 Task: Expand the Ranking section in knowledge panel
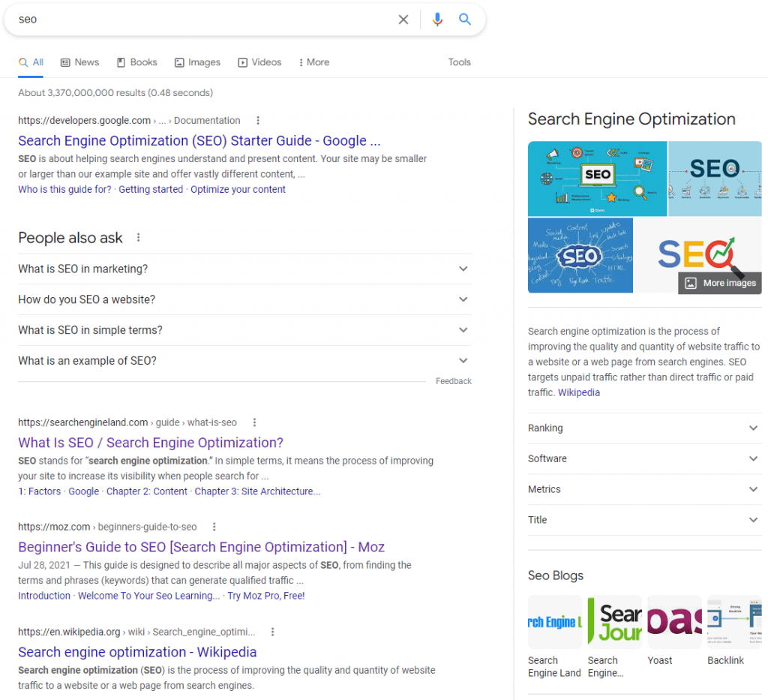[753, 428]
